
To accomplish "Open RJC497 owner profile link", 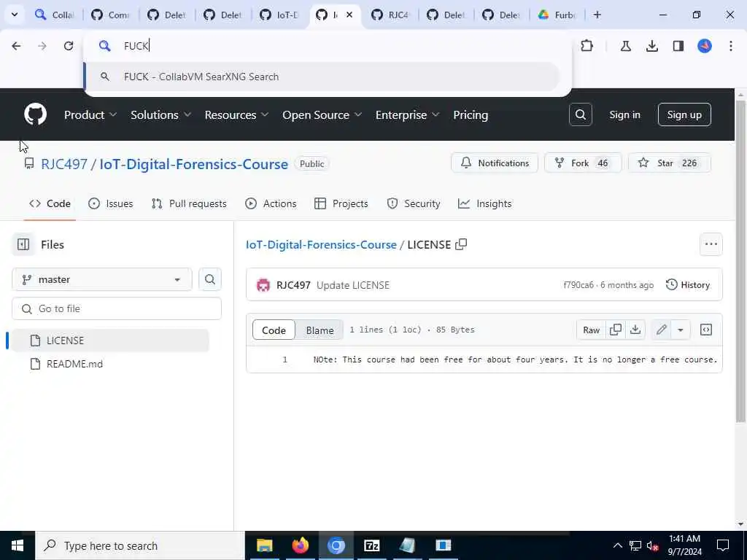I will tap(64, 164).
